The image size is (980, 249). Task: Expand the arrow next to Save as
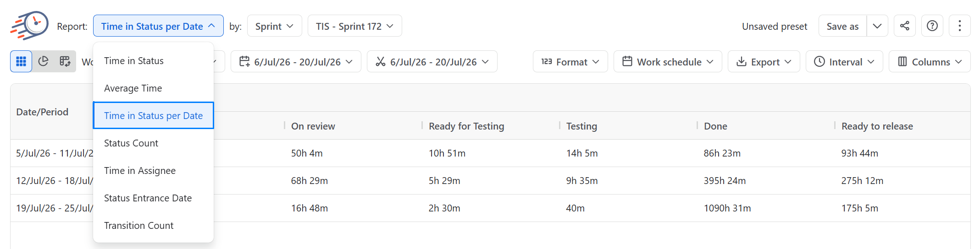[x=877, y=26]
